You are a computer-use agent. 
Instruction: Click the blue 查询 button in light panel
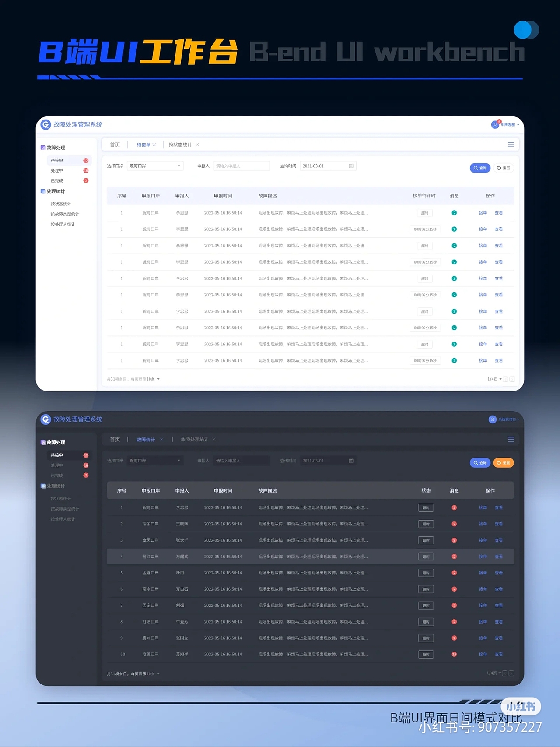[x=480, y=168]
